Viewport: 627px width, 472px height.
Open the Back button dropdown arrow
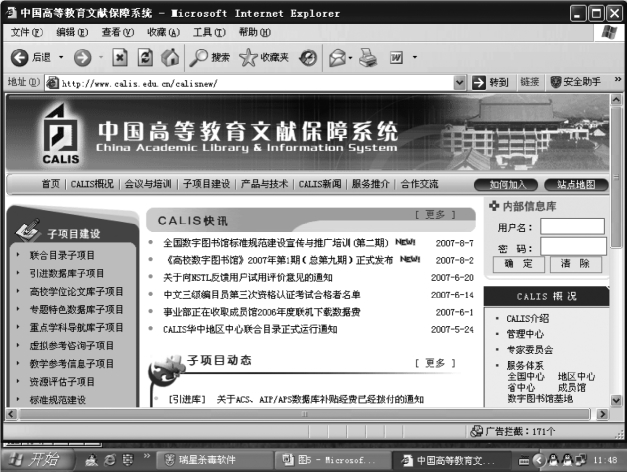click(61, 58)
